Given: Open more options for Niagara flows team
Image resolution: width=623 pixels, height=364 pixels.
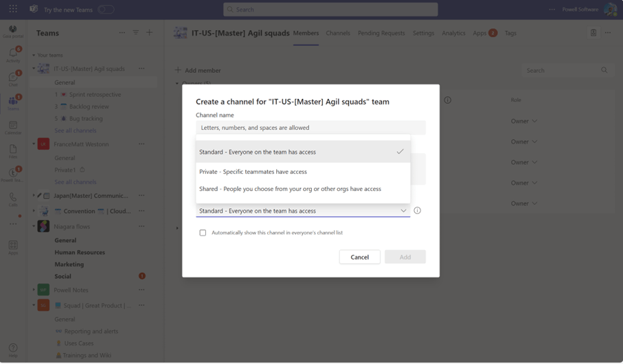Looking at the screenshot, I should (141, 227).
